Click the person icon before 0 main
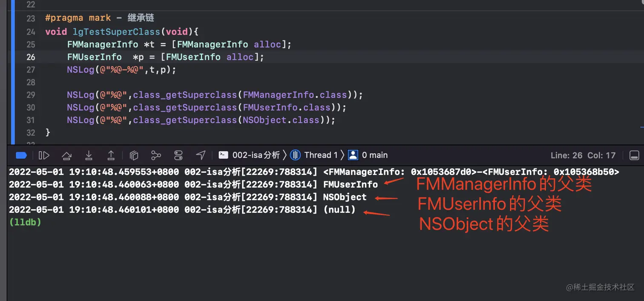Image resolution: width=644 pixels, height=301 pixels. coord(353,155)
